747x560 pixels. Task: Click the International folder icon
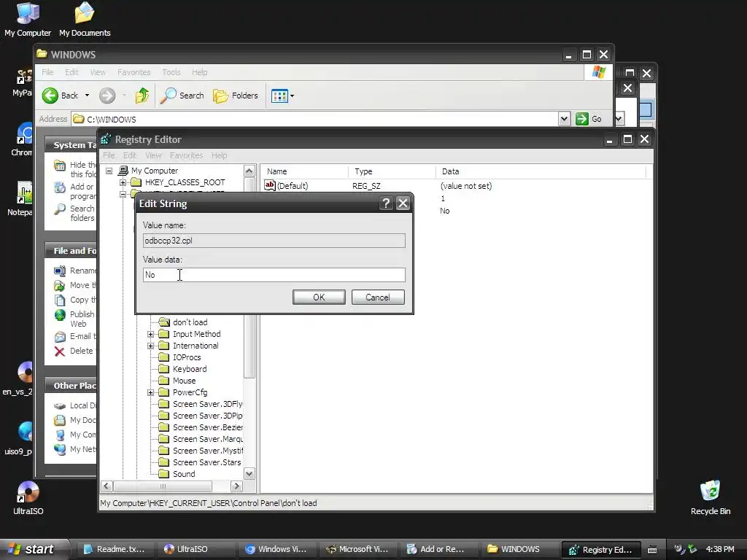click(164, 346)
